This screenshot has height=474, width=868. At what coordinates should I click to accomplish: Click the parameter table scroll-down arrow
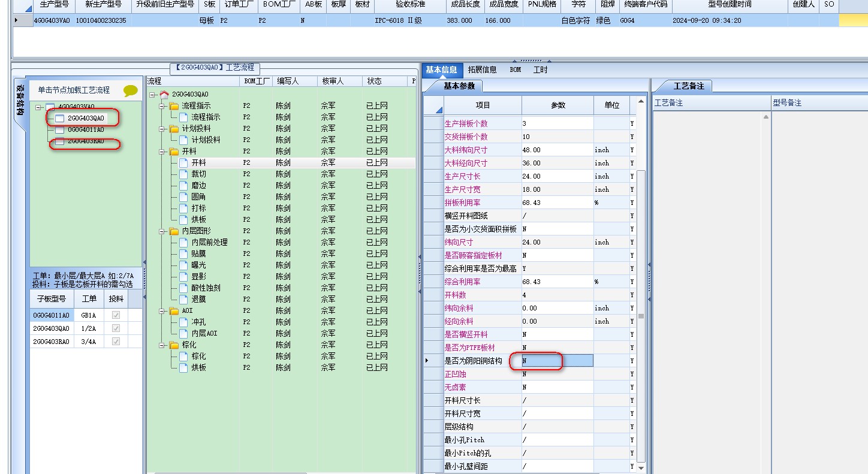click(x=641, y=467)
